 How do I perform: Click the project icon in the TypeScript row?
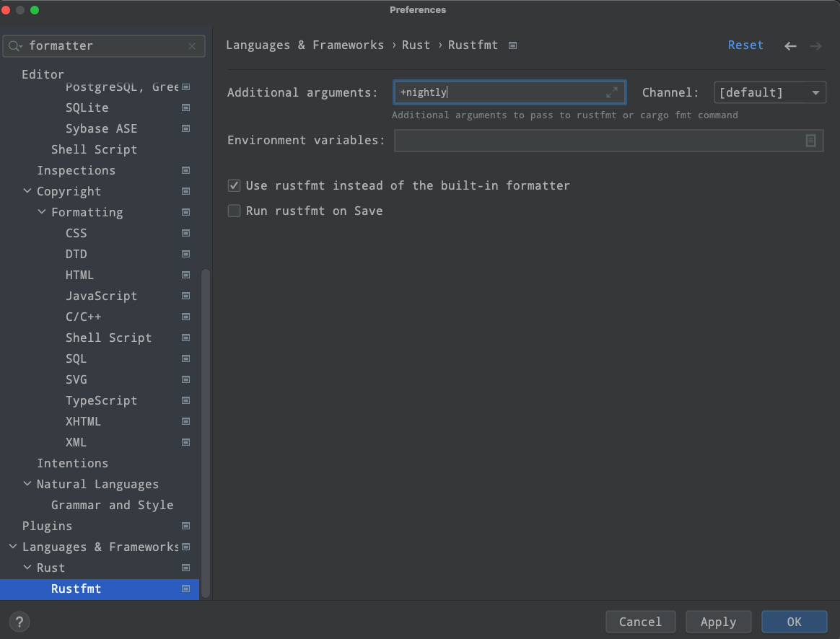(x=186, y=400)
